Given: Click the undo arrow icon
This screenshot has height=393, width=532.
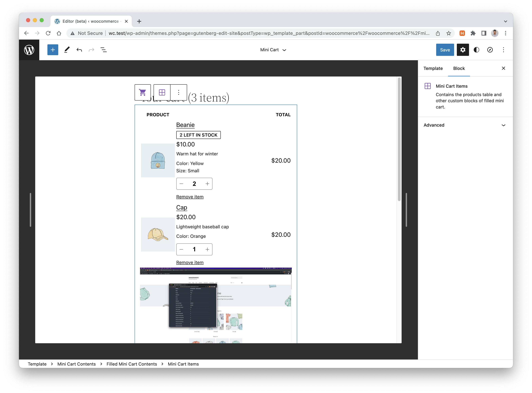Looking at the screenshot, I should [79, 50].
